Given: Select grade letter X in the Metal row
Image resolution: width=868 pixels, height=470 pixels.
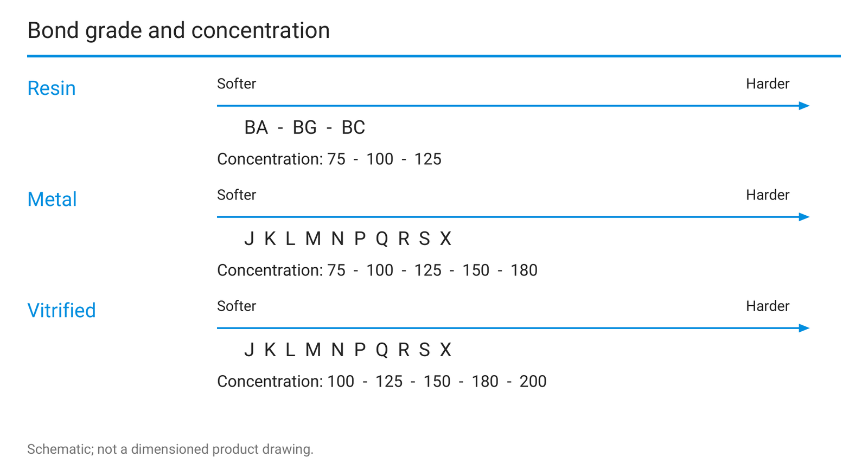Looking at the screenshot, I should [445, 239].
